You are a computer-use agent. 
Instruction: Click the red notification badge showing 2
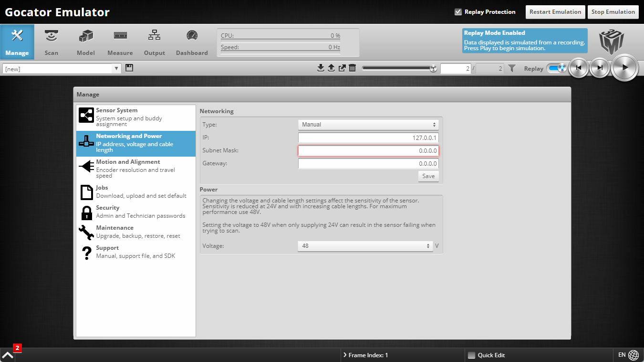coord(17,348)
